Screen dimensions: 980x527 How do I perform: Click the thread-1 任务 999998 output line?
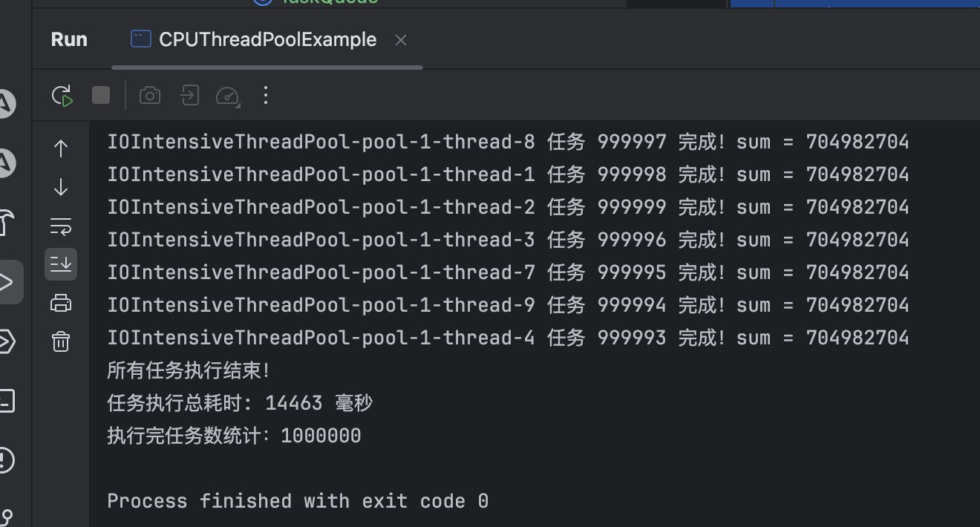[x=508, y=174]
